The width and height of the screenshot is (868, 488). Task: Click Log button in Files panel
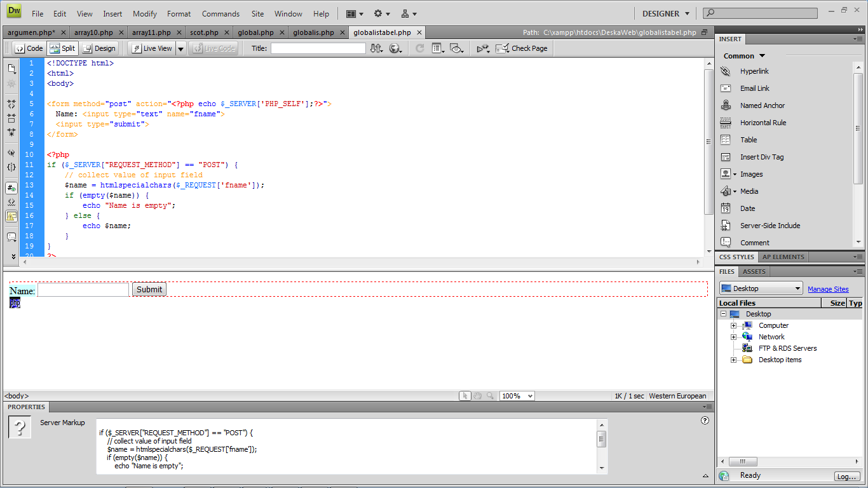point(847,476)
